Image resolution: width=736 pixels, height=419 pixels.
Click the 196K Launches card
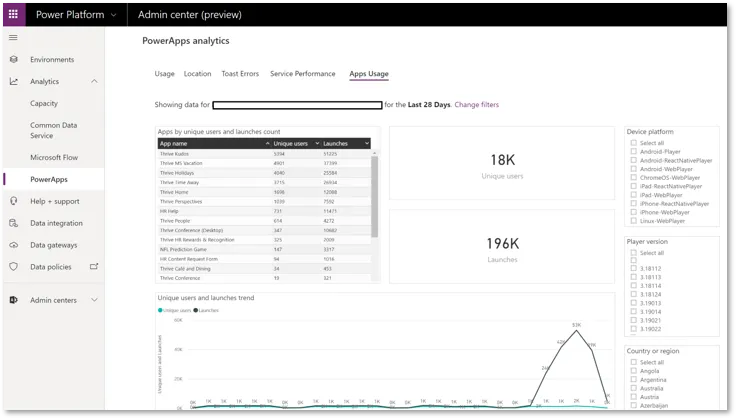tap(502, 247)
